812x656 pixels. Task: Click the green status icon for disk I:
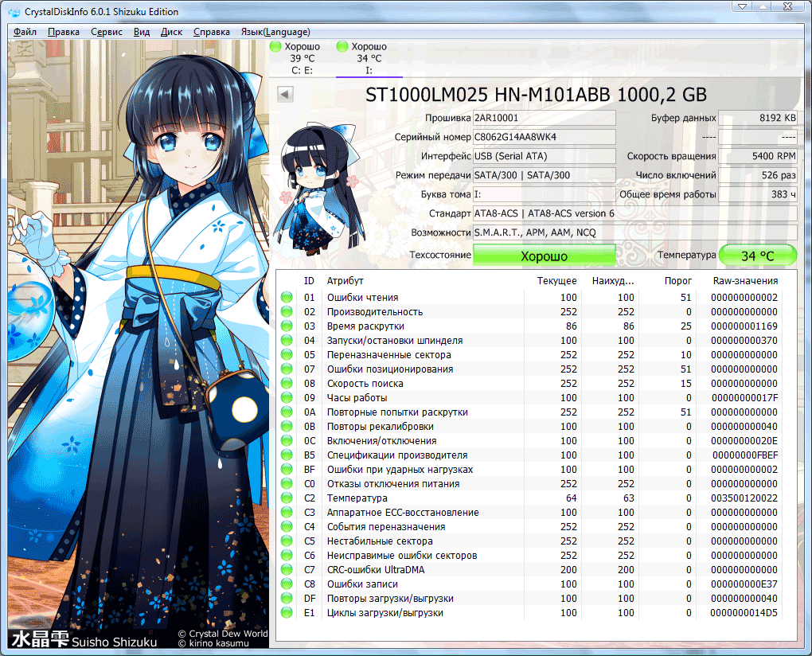(342, 47)
